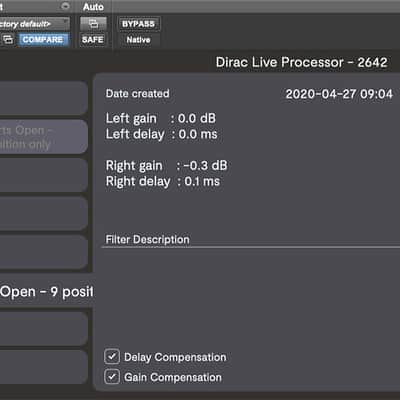Select the highlighted 'Open - sition only' filter slot

click(44, 137)
